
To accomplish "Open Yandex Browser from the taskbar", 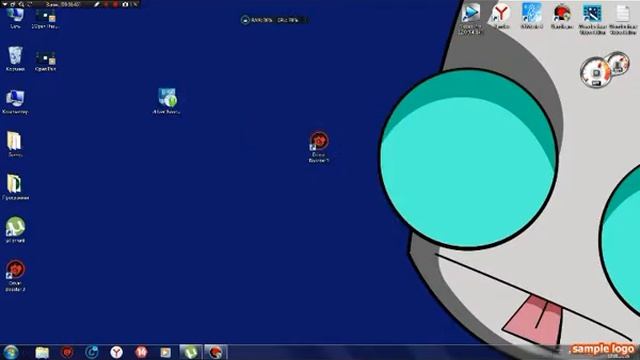I will point(116,352).
